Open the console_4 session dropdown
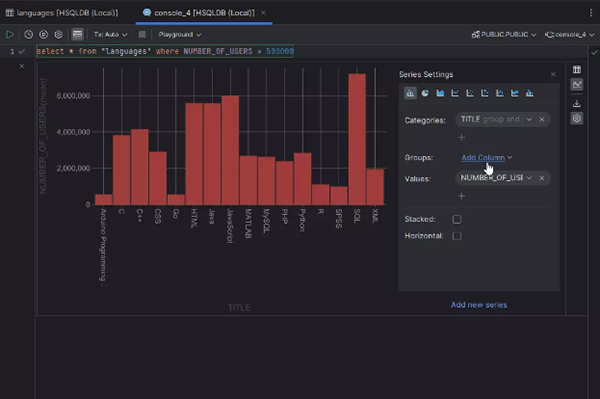Screen dimensions: 600x399 tap(570, 34)
